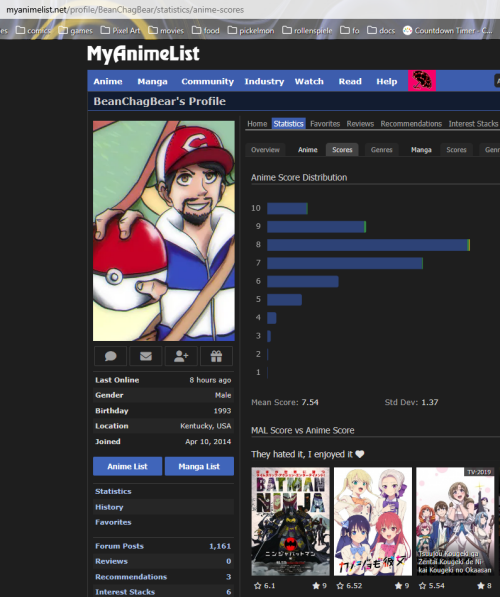Open the Industry navigation menu
Screen dimensions: 500x597
point(264,81)
